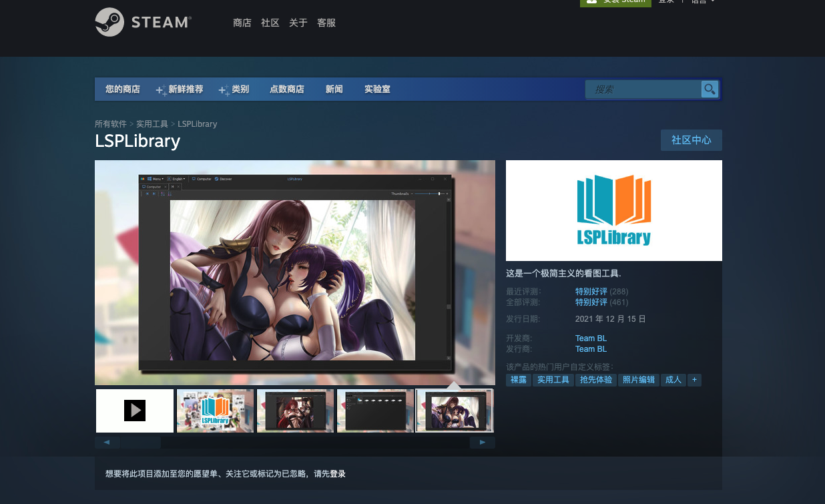Image resolution: width=825 pixels, height=504 pixels.
Task: Open the publisher Team BL link
Action: tap(591, 349)
